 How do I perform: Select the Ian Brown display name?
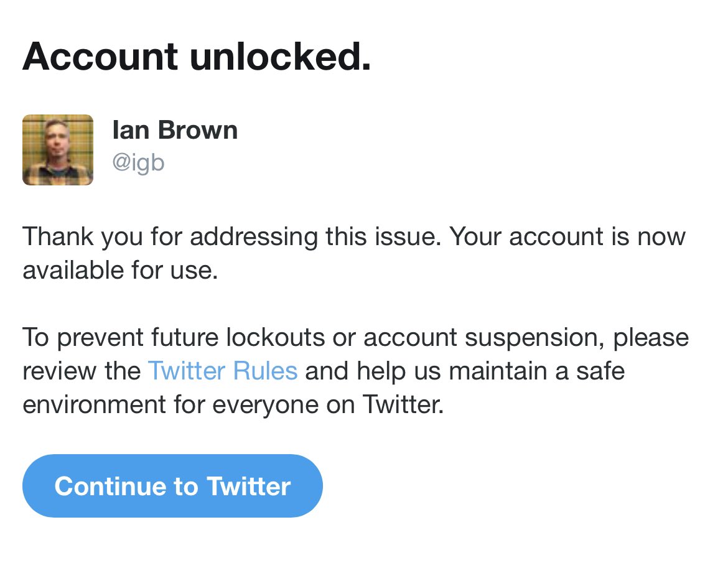pyautogui.click(x=175, y=130)
